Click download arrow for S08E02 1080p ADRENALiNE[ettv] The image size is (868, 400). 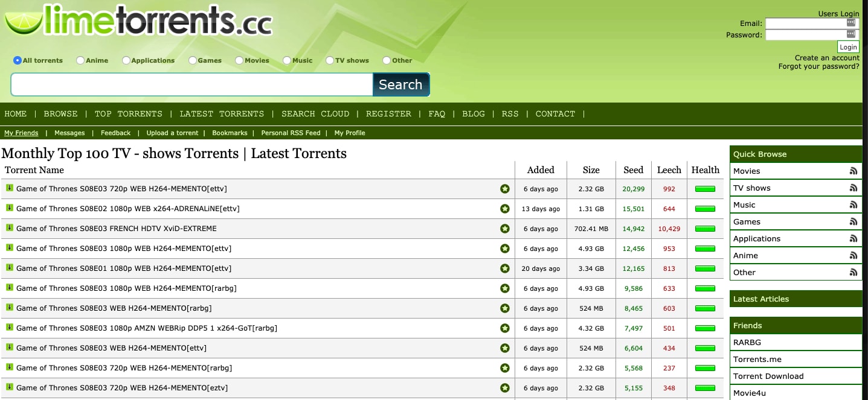point(10,208)
